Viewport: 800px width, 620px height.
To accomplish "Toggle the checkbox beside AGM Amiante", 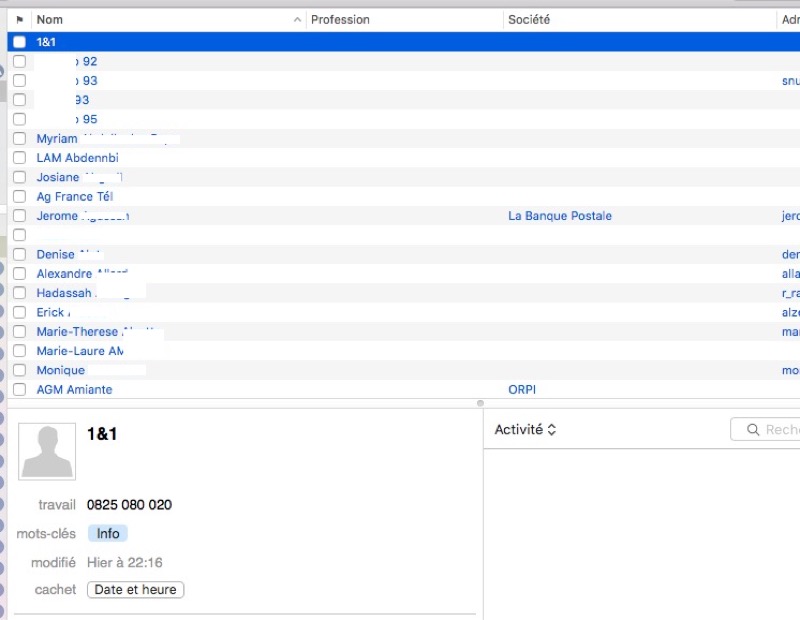I will pos(19,390).
